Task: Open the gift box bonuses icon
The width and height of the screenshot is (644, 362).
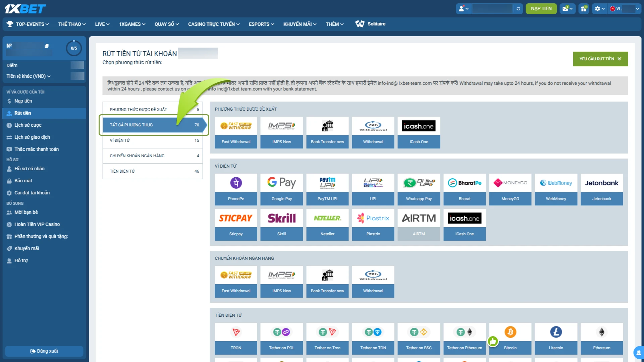Action: pos(584,9)
